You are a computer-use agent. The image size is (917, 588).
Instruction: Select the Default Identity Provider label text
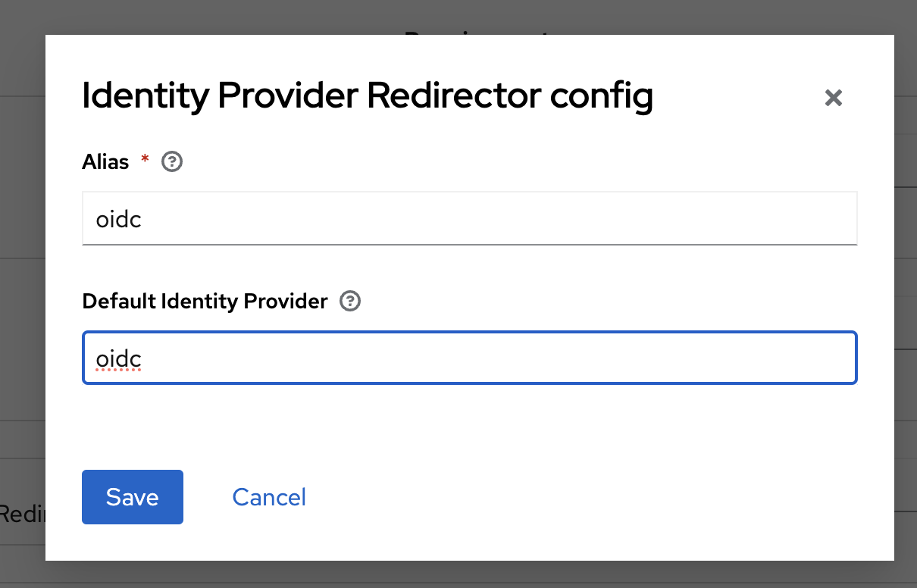205,302
